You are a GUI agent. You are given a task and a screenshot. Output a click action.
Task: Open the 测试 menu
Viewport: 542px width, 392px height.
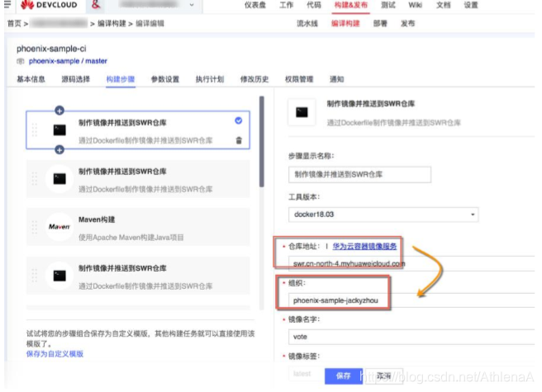[x=387, y=5]
